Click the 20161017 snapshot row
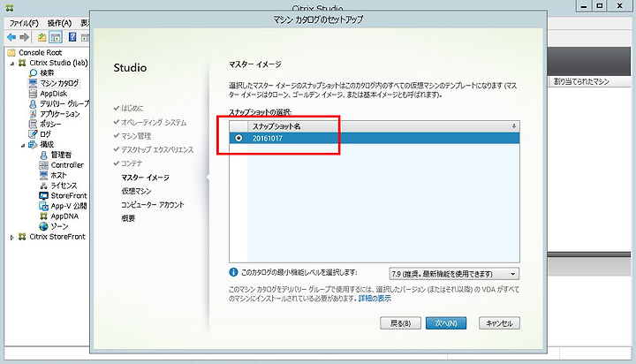636x364 pixels. [x=374, y=139]
